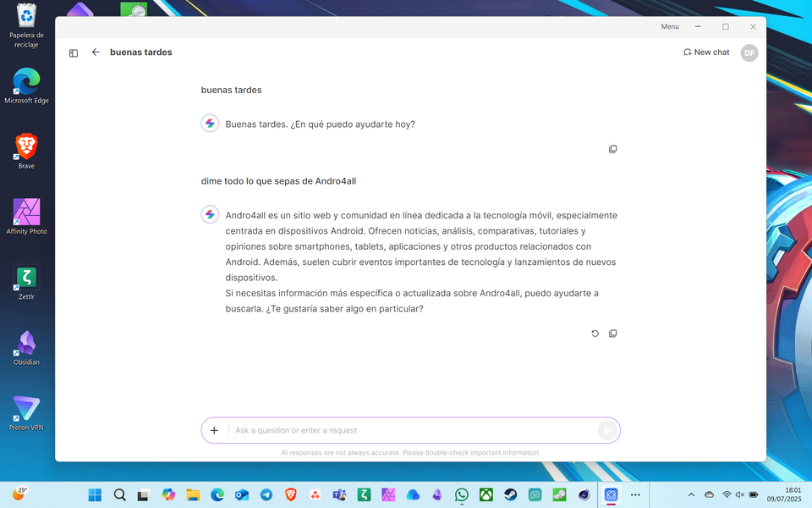
Task: Open the taskbar overflow three-dots menu
Action: pos(635,495)
